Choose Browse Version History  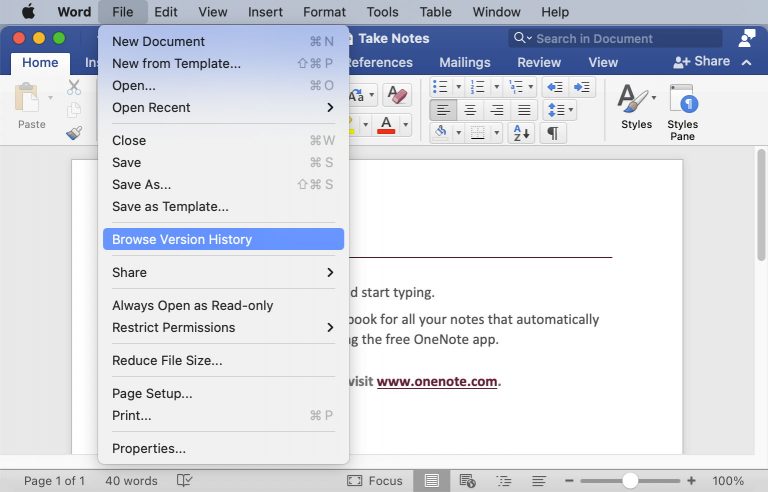pos(223,239)
